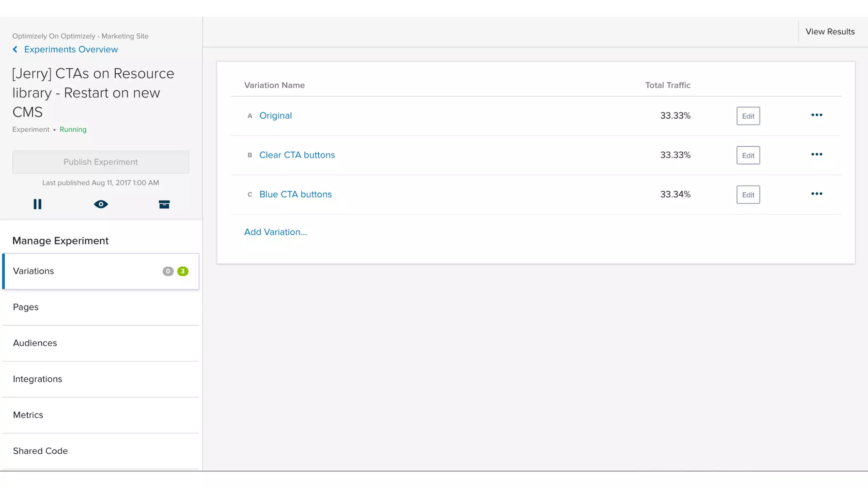
Task: Click the eye preview icon
Action: pos(101,204)
